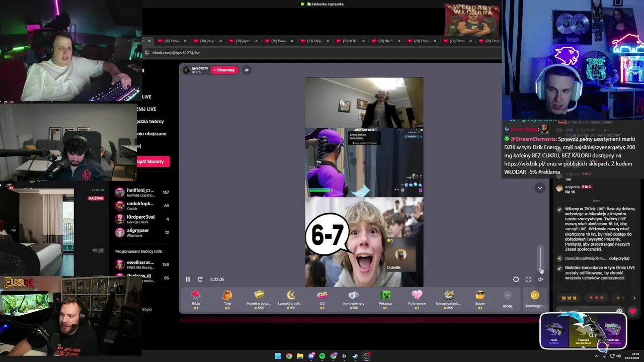Open ewelinaruc suggested live creator

[143, 264]
